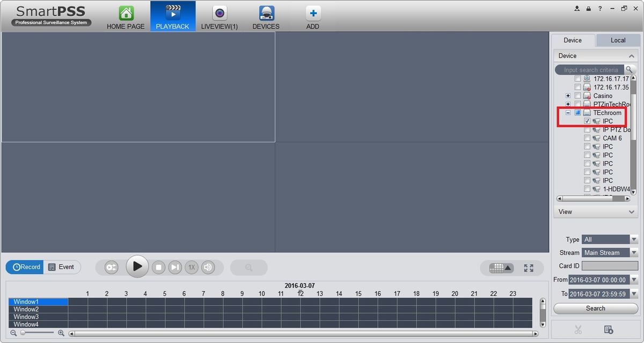
Task: Collapse the TEchroom device node
Action: pyautogui.click(x=568, y=113)
